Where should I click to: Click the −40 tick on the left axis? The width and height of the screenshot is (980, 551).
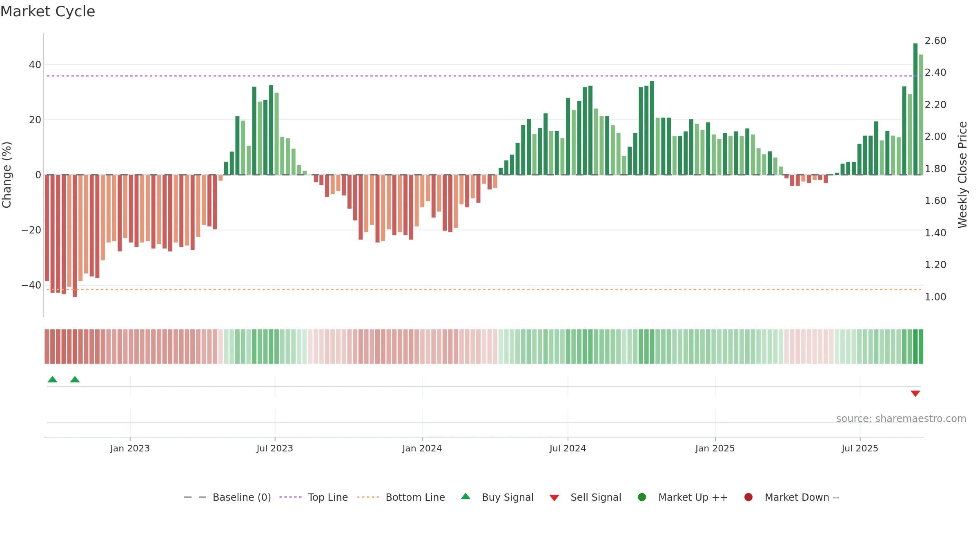31,285
